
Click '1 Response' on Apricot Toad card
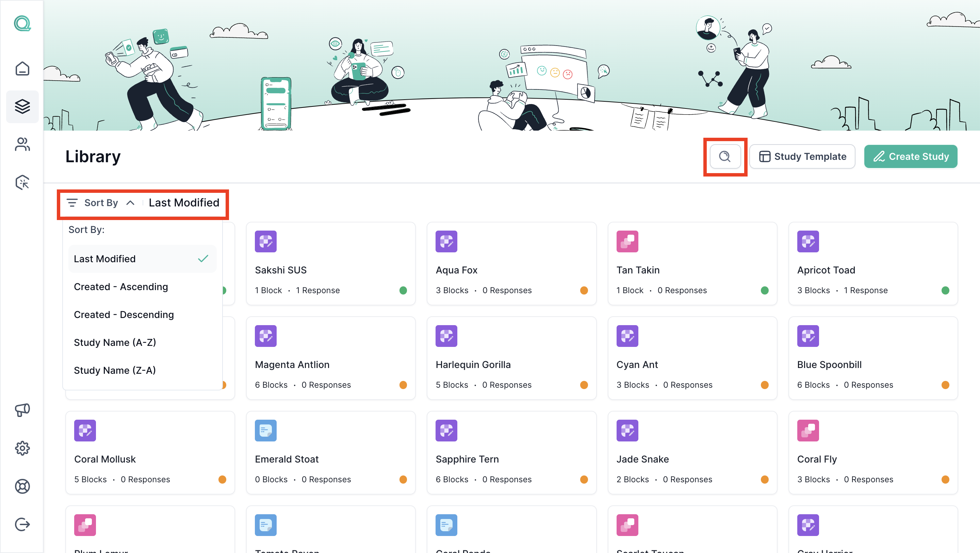[x=865, y=290]
